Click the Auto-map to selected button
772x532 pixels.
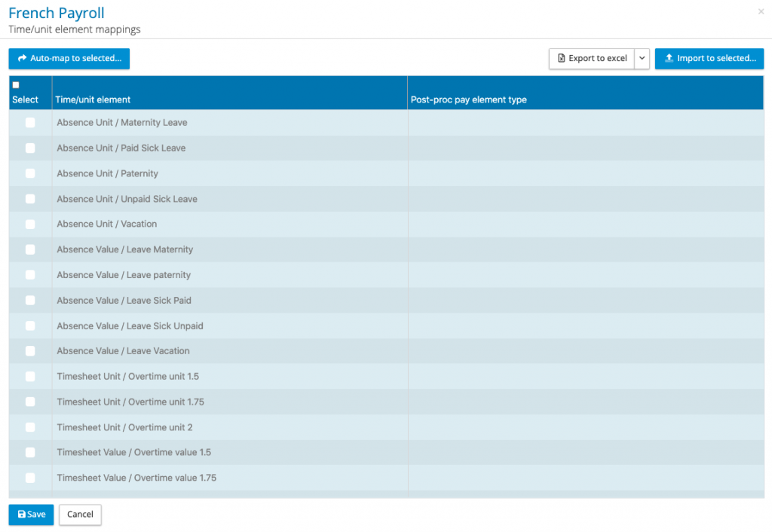coord(69,59)
